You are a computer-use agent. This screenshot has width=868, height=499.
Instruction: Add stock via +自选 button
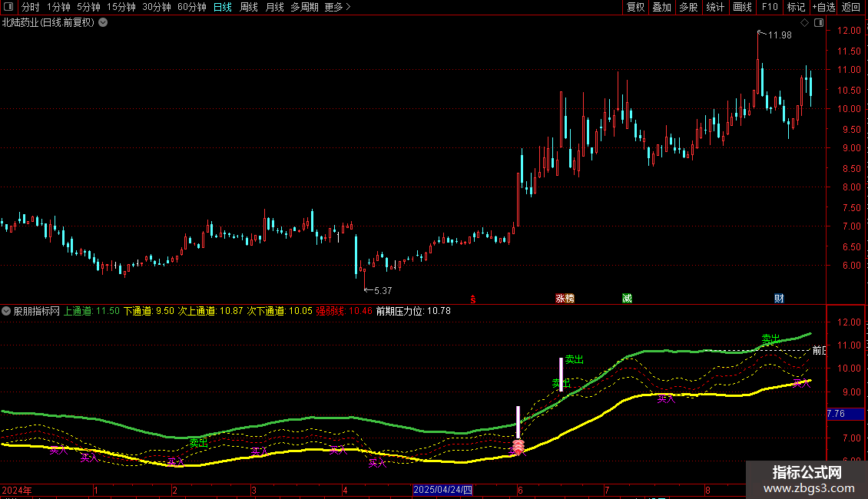[x=823, y=7]
